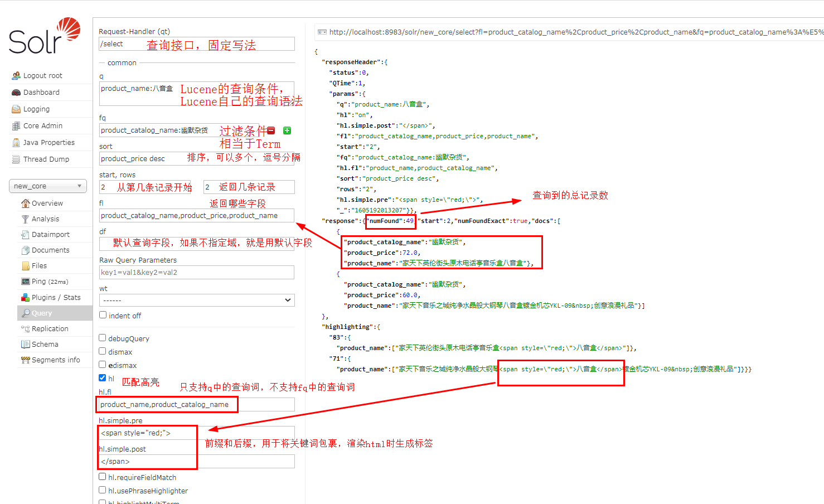The image size is (824, 504).
Task: Open the request URL link for the query
Action: coord(576,32)
